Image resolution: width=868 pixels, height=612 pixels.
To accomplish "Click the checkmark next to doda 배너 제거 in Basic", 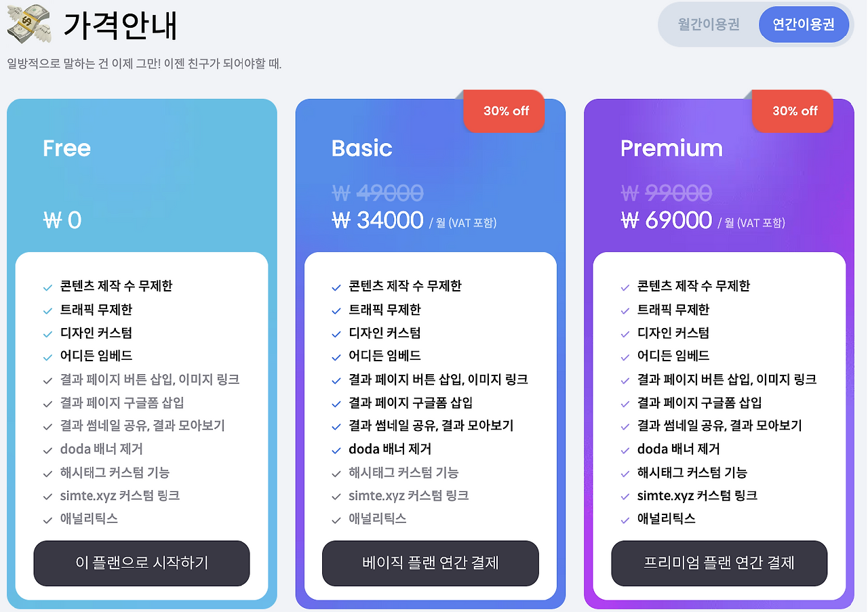I will click(336, 449).
